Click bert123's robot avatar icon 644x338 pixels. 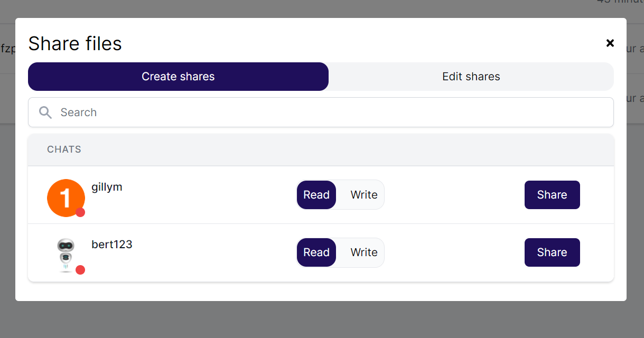pyautogui.click(x=65, y=254)
